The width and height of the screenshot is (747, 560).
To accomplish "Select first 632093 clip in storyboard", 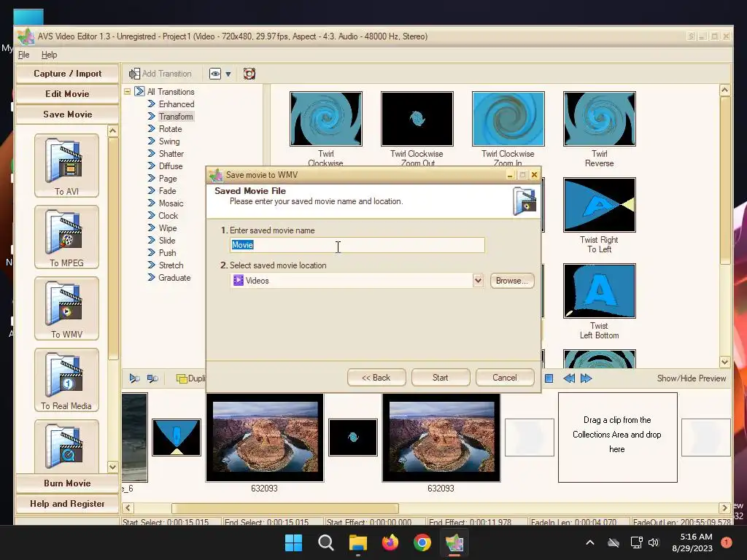I will pyautogui.click(x=265, y=437).
